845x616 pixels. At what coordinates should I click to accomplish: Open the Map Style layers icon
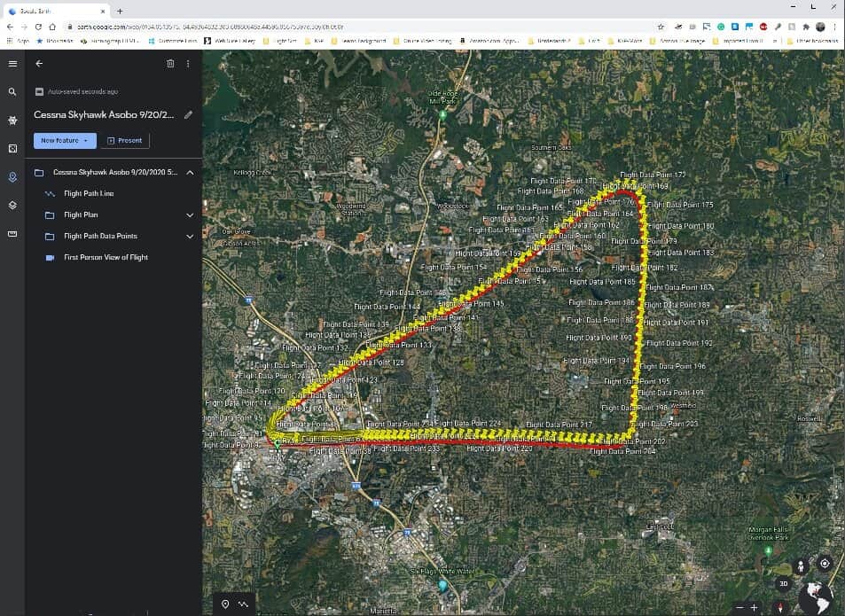[x=12, y=205]
